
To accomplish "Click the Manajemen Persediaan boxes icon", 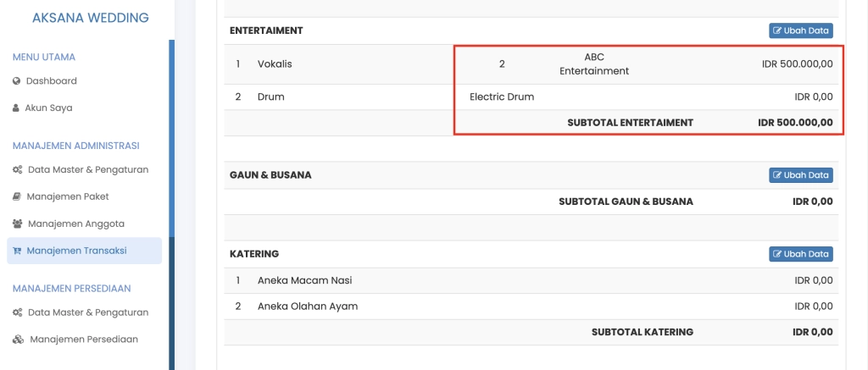I will [x=19, y=340].
